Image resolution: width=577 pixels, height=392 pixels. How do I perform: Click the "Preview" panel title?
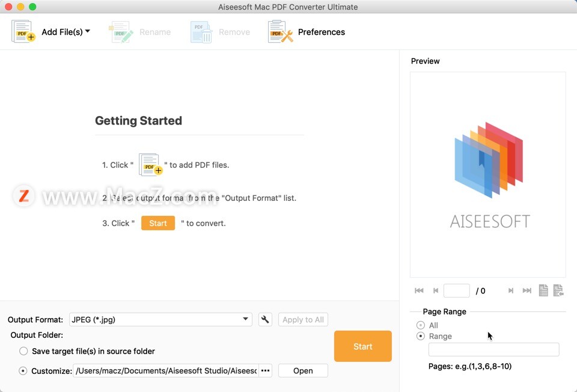point(426,61)
